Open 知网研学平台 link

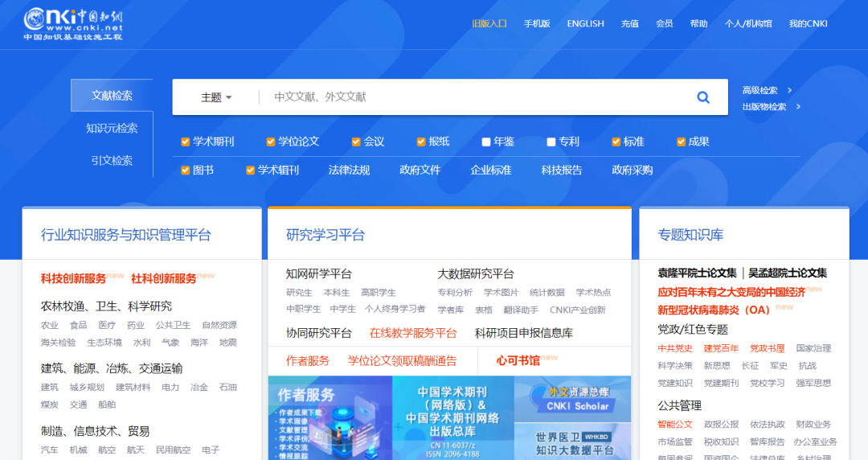[319, 273]
